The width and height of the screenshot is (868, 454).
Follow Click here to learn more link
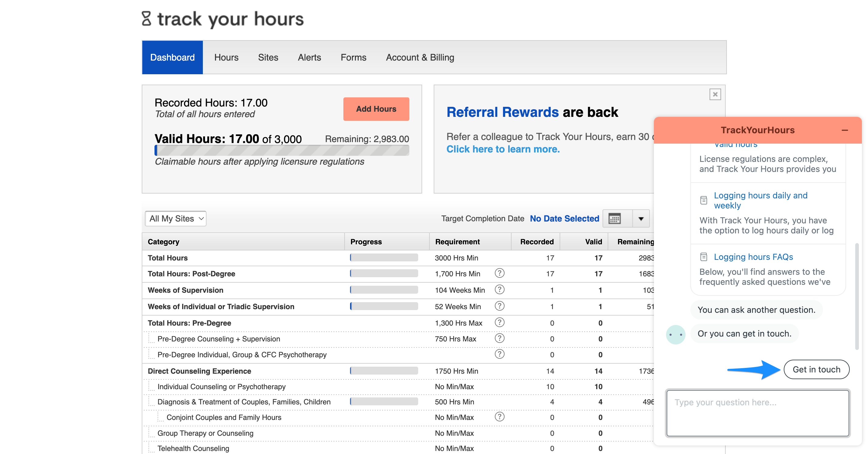[x=503, y=149]
